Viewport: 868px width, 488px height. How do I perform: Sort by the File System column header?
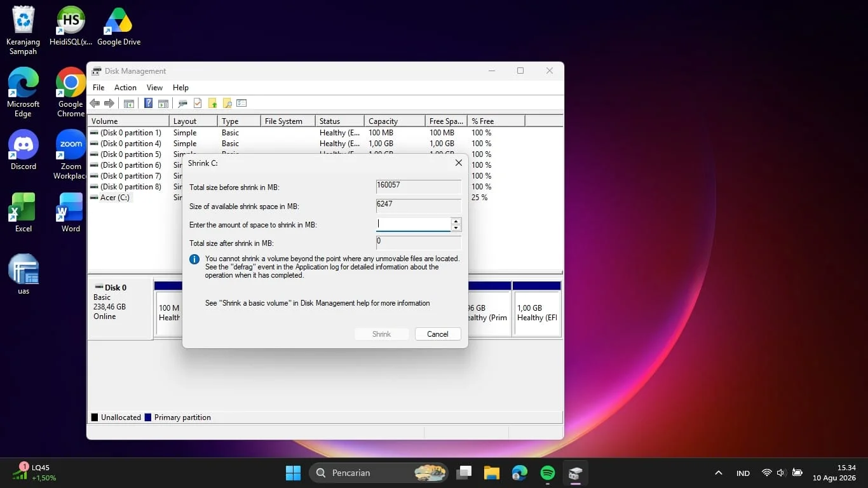coord(288,121)
